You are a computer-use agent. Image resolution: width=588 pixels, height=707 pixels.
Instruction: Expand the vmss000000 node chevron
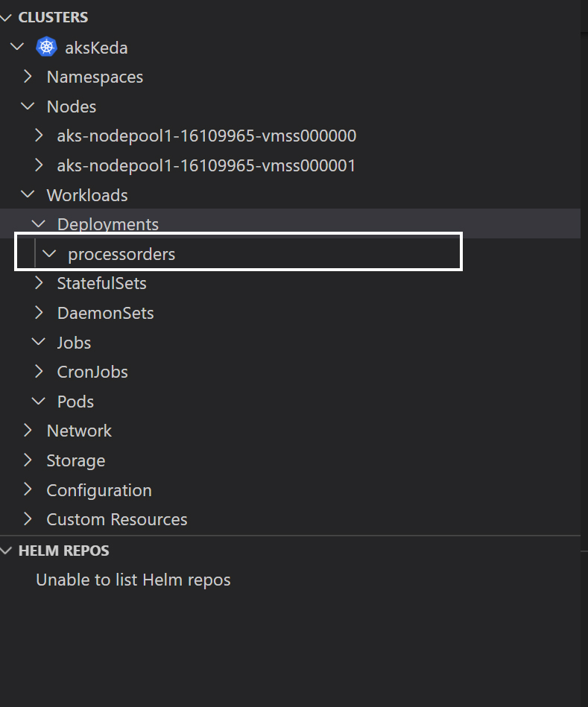tap(39, 136)
